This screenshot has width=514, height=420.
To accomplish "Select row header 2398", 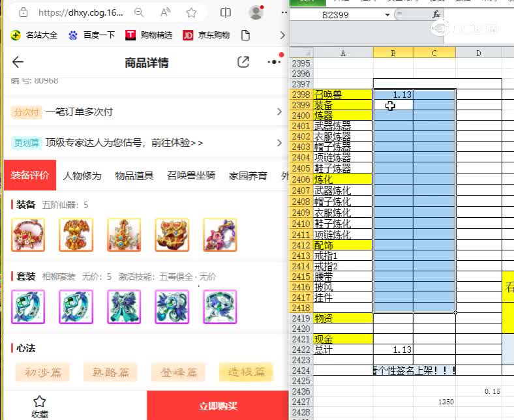I will point(301,95).
